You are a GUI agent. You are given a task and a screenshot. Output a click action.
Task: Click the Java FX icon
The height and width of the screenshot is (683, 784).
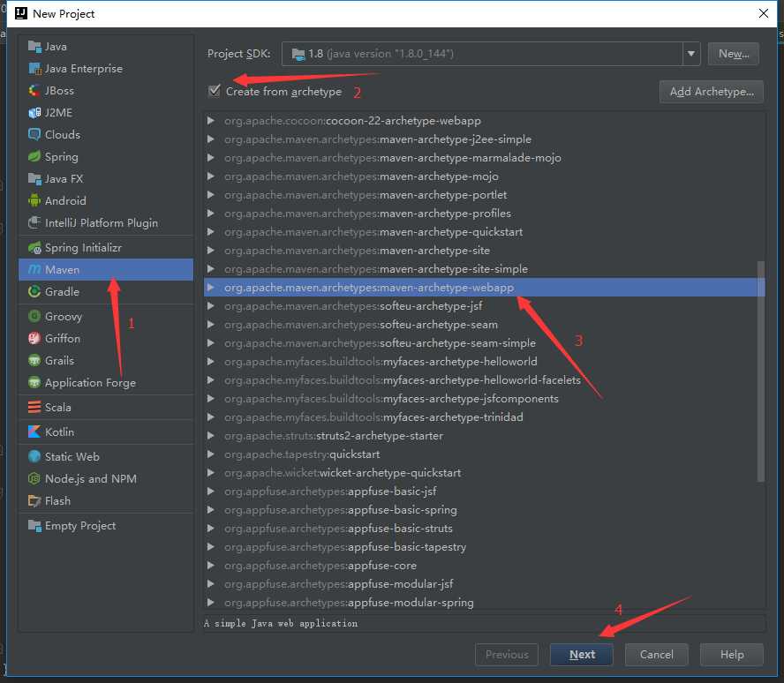tap(34, 178)
